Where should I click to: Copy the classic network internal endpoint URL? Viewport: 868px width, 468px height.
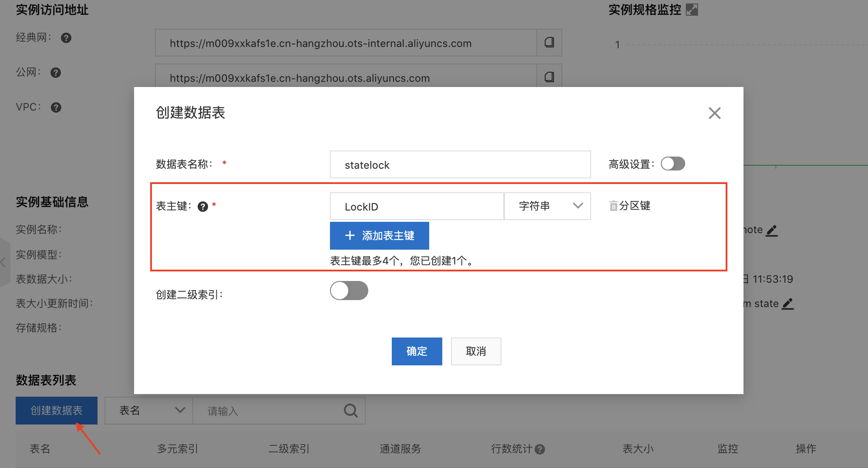pyautogui.click(x=549, y=43)
